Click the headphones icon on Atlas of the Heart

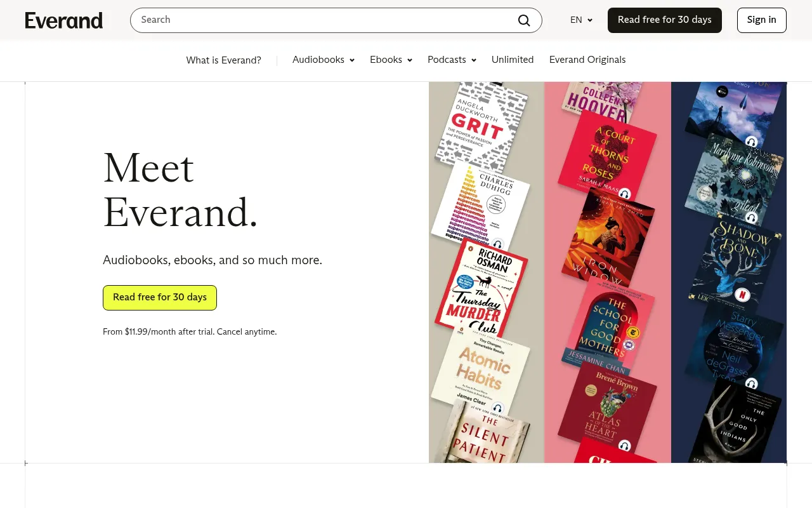click(625, 446)
